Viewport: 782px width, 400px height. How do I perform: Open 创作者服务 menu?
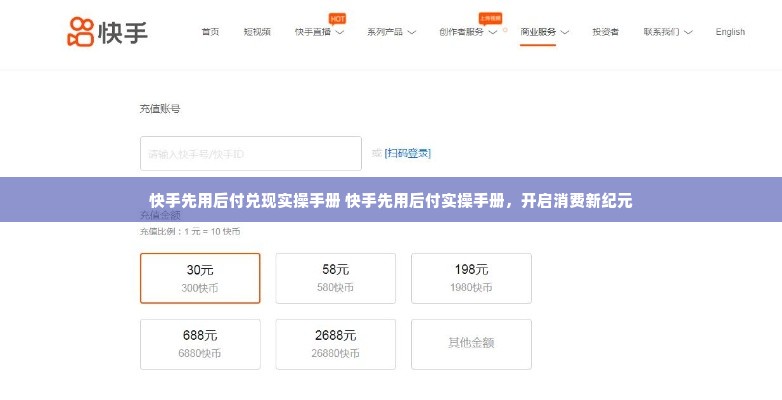[461, 32]
